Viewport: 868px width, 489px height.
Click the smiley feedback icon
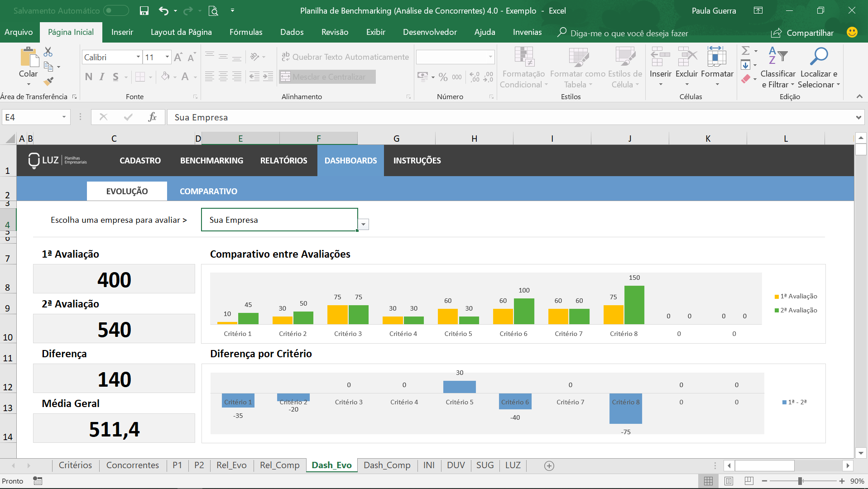pyautogui.click(x=852, y=32)
